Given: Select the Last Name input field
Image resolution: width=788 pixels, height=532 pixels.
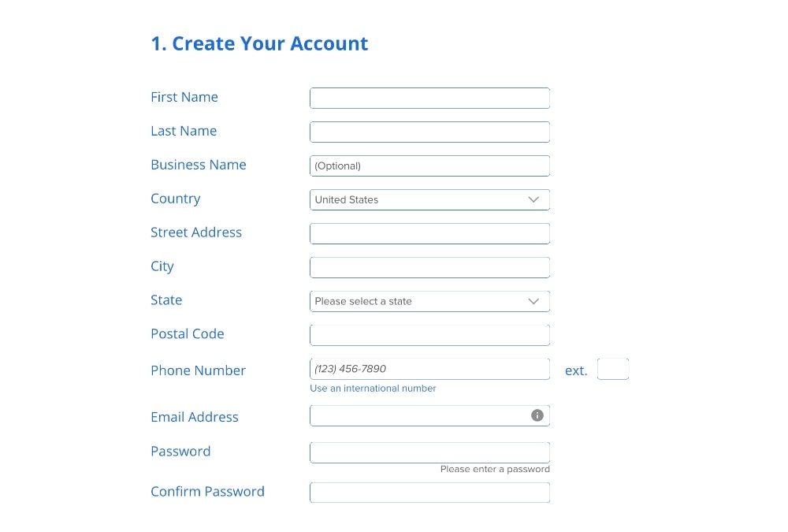Looking at the screenshot, I should click(x=429, y=132).
